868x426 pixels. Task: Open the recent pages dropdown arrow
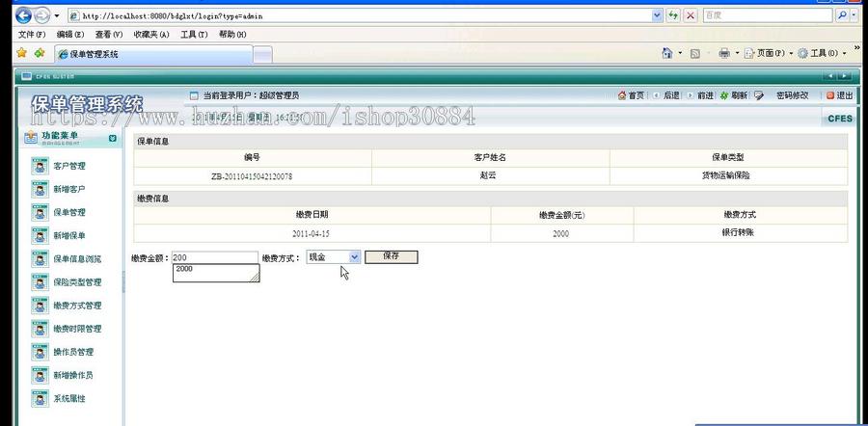coord(57,15)
